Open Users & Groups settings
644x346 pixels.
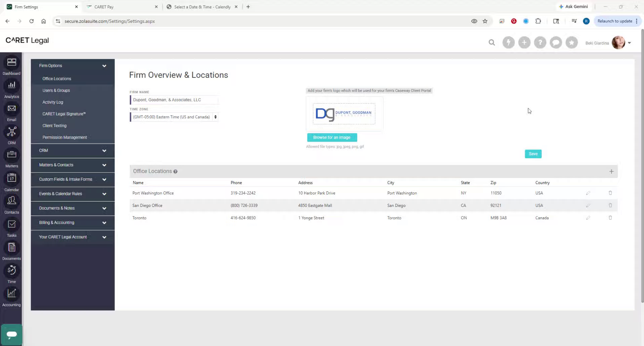point(56,90)
